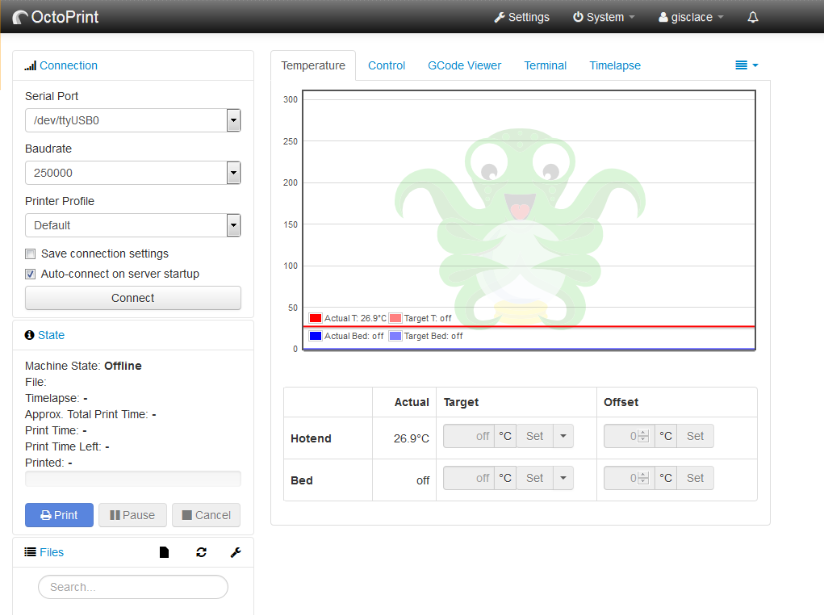Switch to the Terminal tab
The width and height of the screenshot is (824, 615).
pyautogui.click(x=545, y=65)
